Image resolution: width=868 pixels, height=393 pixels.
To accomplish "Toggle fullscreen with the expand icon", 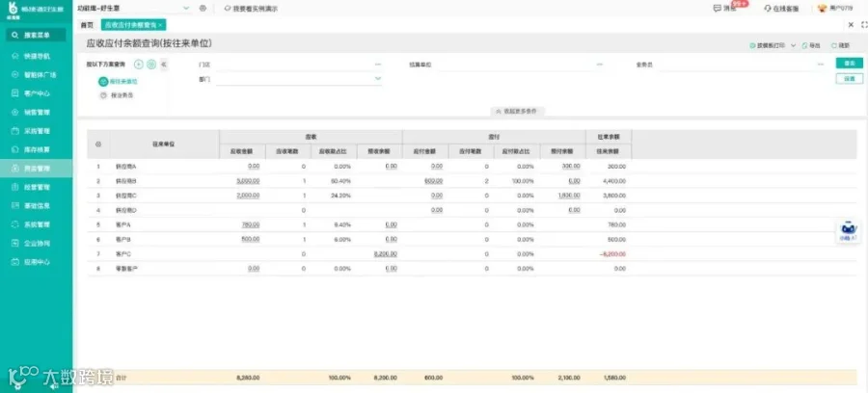I will point(865,25).
